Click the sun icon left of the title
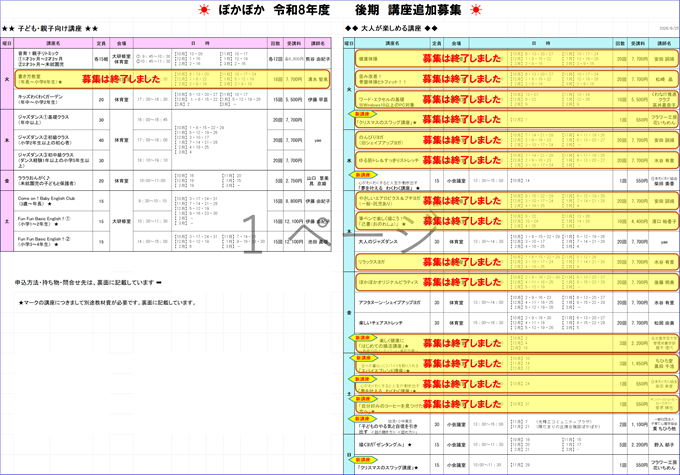This screenshot has height=475, width=680. click(x=204, y=10)
